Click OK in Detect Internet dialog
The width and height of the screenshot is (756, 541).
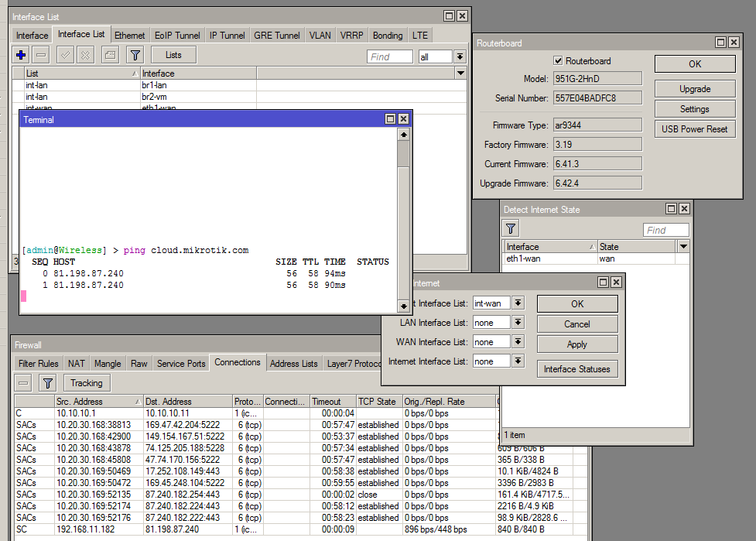(x=577, y=303)
